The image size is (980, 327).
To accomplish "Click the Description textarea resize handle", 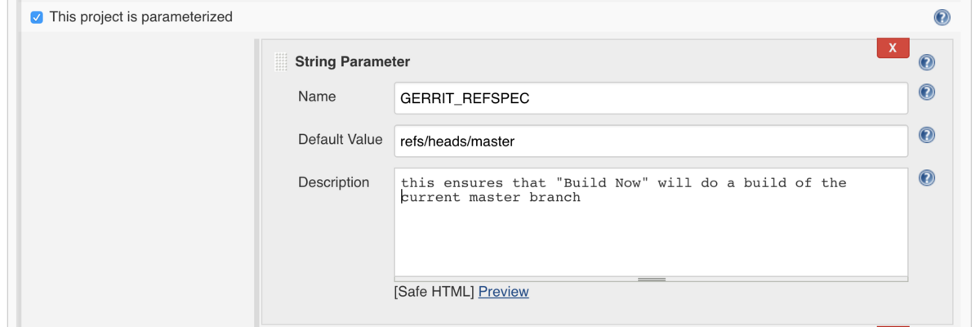I will click(x=651, y=280).
